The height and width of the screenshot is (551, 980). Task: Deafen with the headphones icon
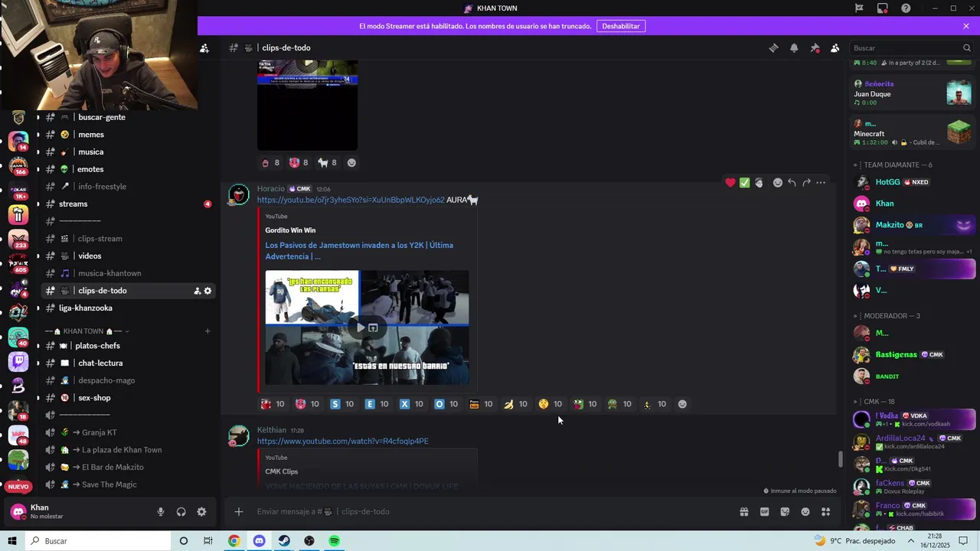tap(181, 512)
